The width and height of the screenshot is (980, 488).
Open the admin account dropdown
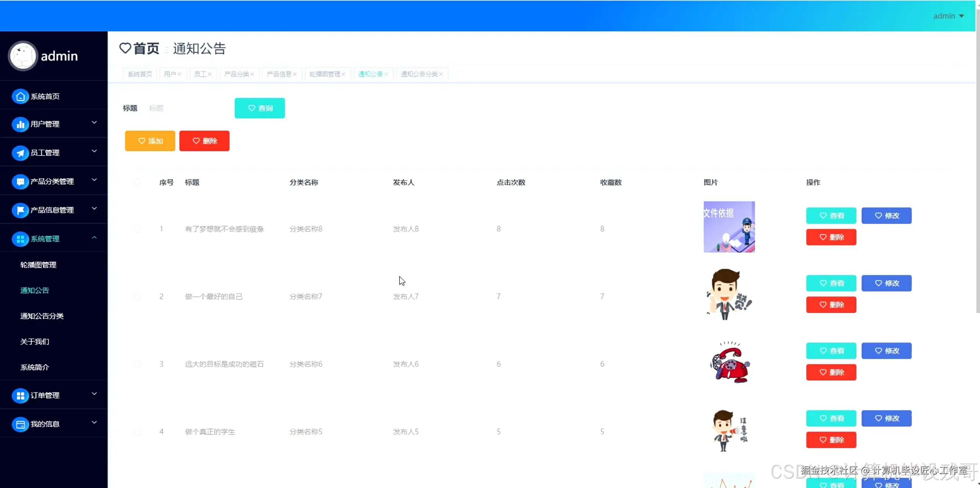pyautogui.click(x=949, y=16)
